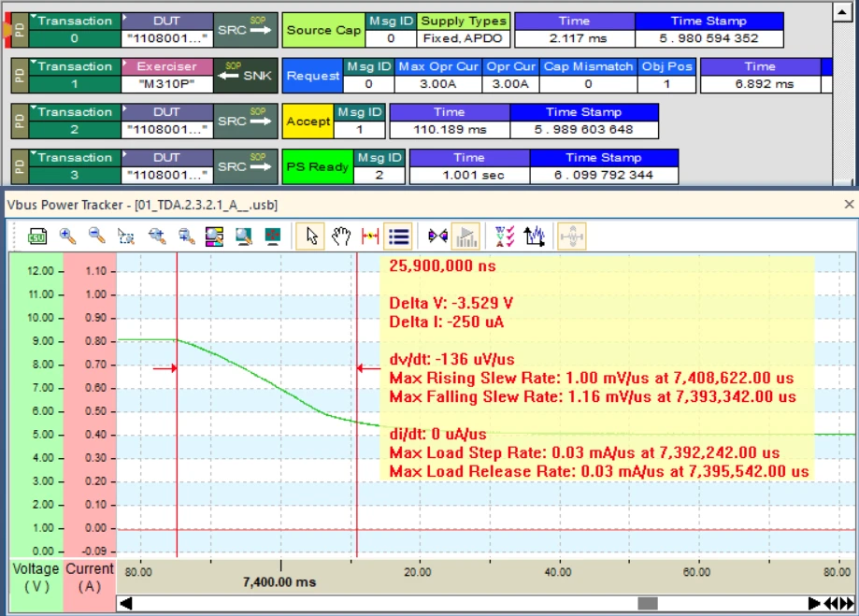Click the Source Cap message cell
859x616 pixels.
click(323, 30)
